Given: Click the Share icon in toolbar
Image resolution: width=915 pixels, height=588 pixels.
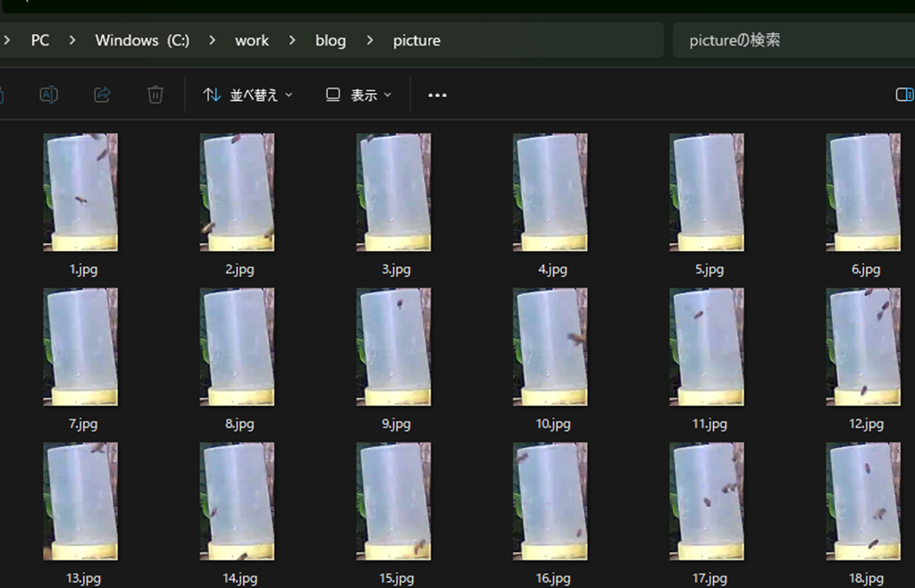Looking at the screenshot, I should pos(102,95).
